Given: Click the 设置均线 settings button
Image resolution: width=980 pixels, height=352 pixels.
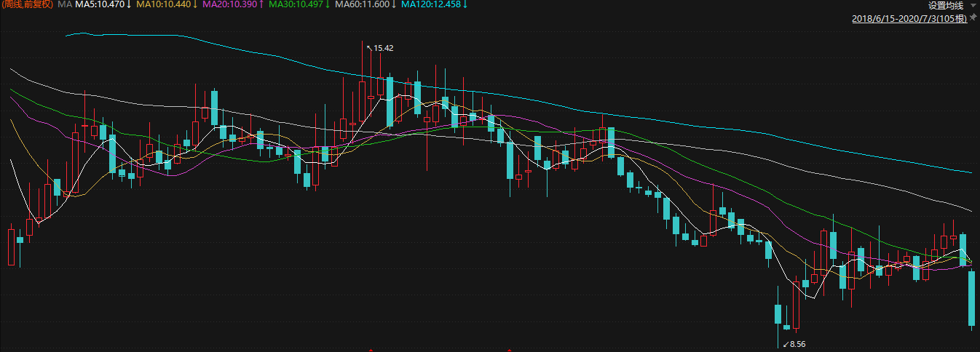Looking at the screenshot, I should coord(945,5).
